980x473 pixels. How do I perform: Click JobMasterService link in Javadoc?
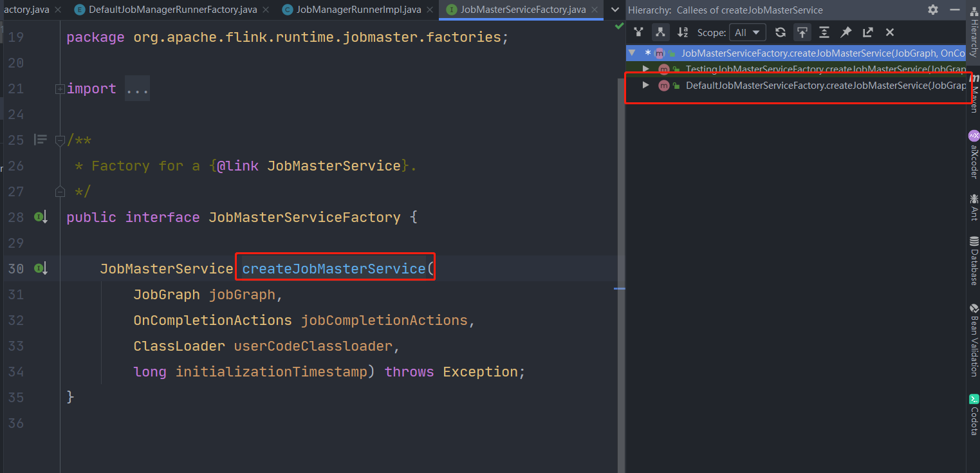tap(334, 166)
